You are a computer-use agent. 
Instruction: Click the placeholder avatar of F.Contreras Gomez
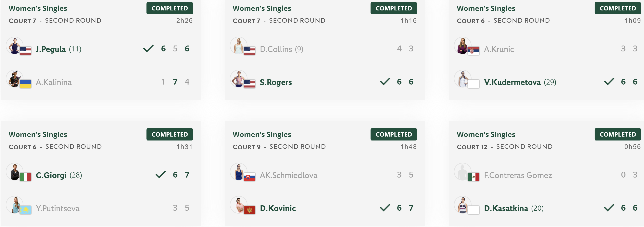(462, 172)
